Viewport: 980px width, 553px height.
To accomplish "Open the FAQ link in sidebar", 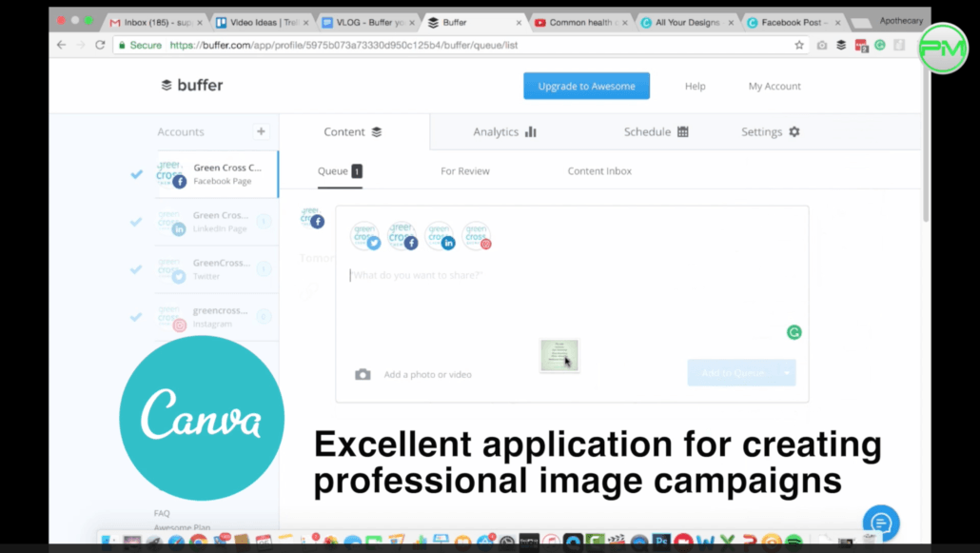I will coord(162,513).
